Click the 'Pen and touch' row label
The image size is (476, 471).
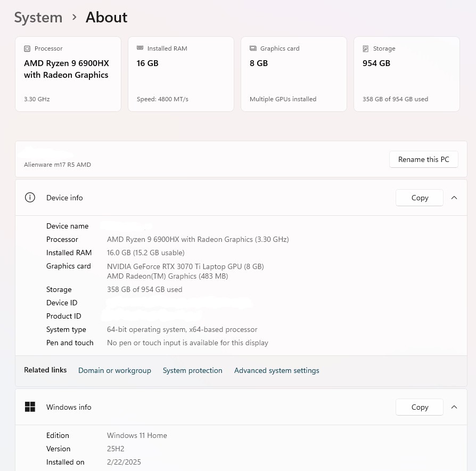pyautogui.click(x=70, y=343)
